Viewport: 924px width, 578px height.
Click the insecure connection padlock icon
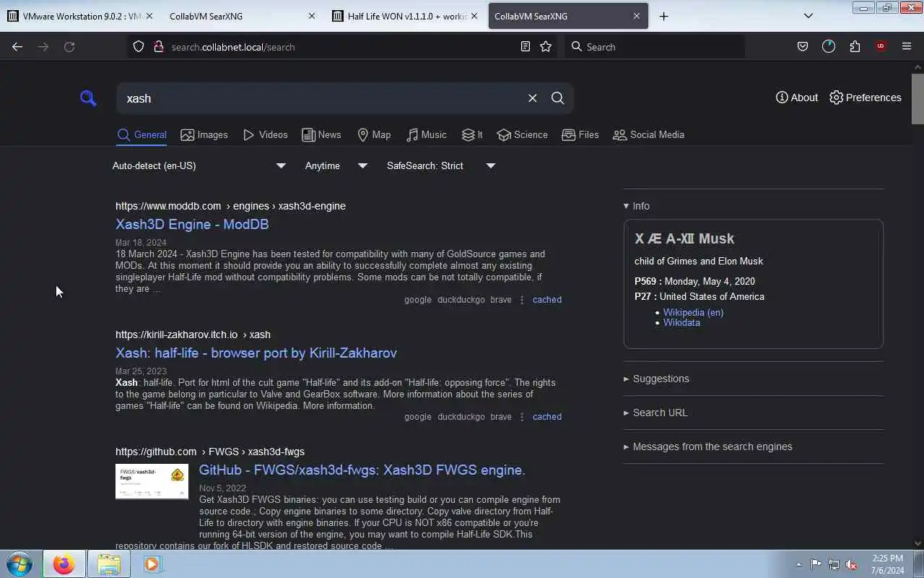pos(159,46)
